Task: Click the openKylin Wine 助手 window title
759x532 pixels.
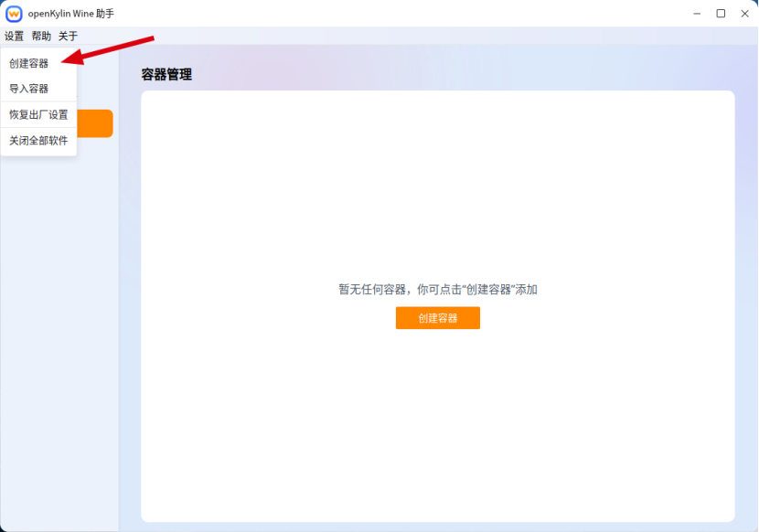Action: pos(71,14)
